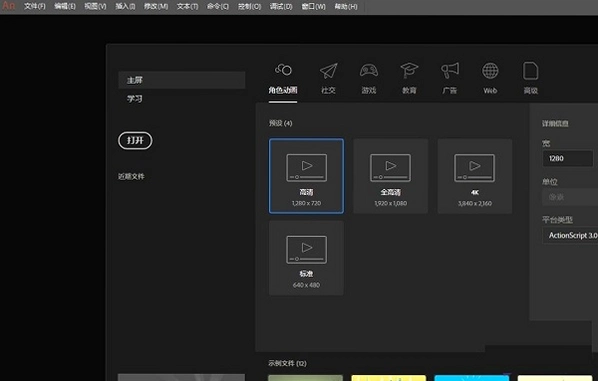This screenshot has height=381, width=598.
Task: Open the 单位 units dropdown
Action: coord(570,197)
